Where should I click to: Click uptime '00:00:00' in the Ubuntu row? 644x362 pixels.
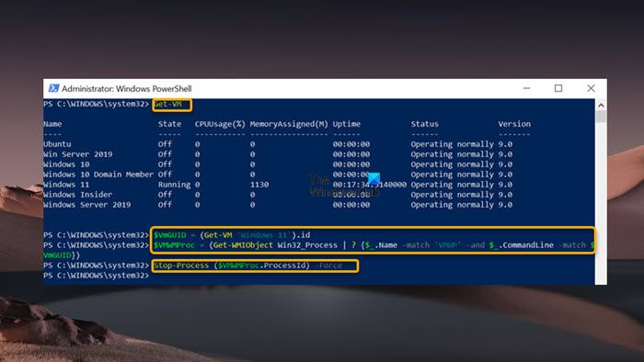(x=351, y=144)
